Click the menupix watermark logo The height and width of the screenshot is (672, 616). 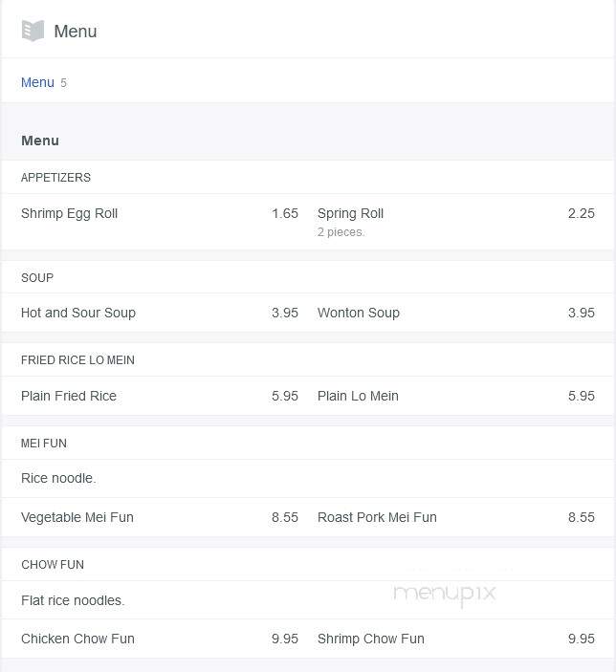[445, 595]
